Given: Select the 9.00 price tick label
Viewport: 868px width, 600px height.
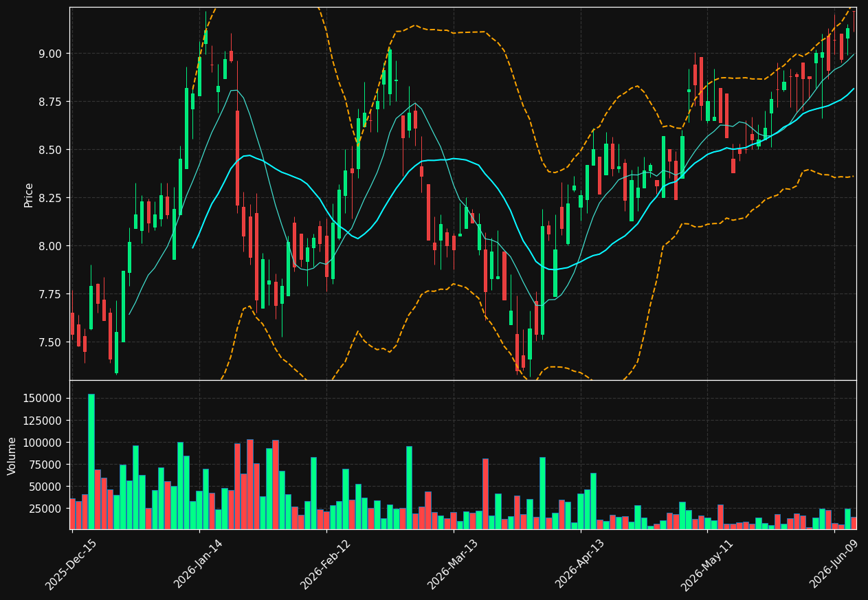Looking at the screenshot, I should pyautogui.click(x=51, y=54).
